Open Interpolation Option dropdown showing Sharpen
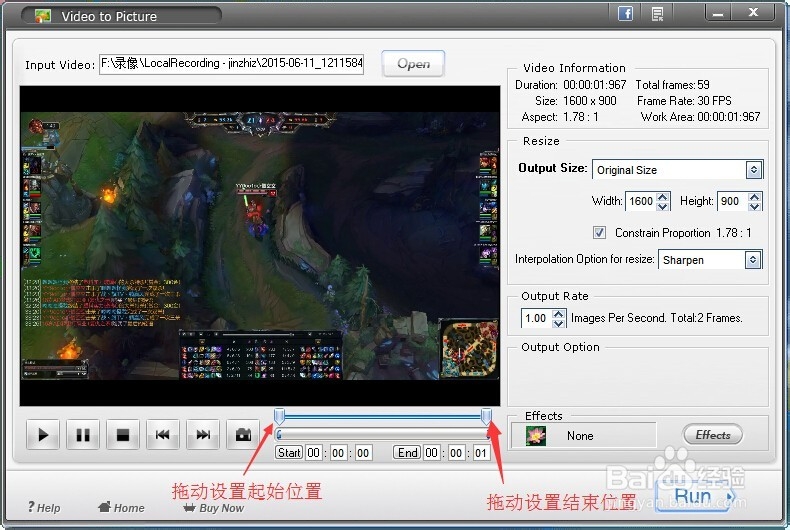 tap(753, 259)
